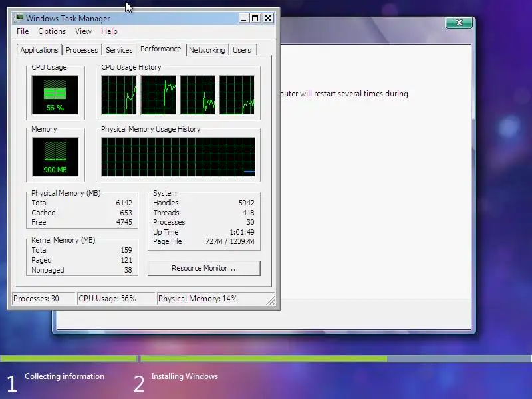Click the Kernel Memory Total value 159

[x=126, y=250]
